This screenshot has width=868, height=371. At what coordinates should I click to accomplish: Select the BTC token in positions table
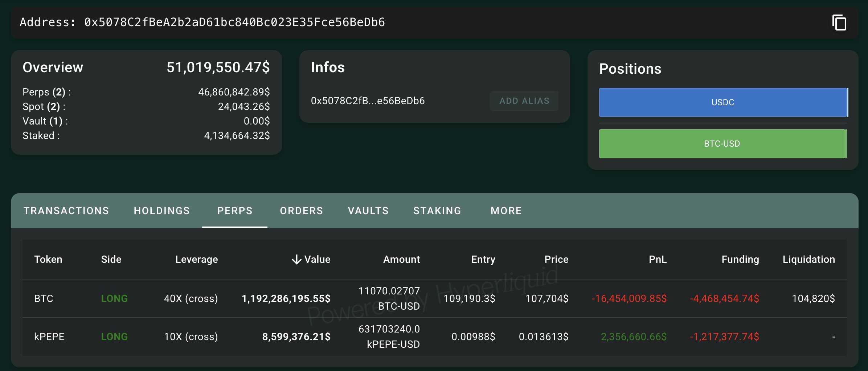(44, 298)
